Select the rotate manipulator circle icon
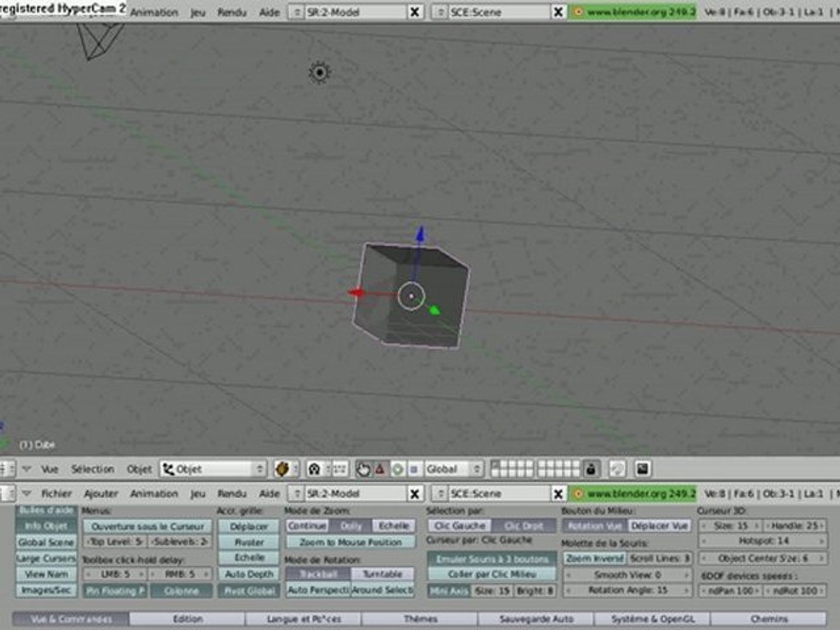The width and height of the screenshot is (840, 630). tap(398, 469)
